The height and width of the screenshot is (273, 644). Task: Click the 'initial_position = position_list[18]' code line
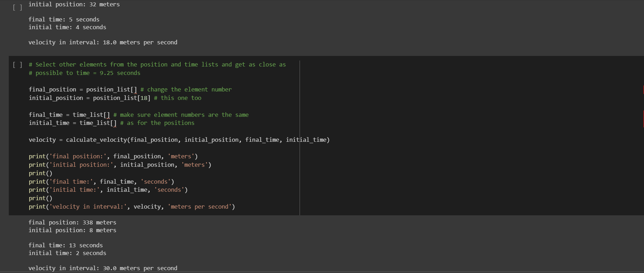click(x=115, y=98)
